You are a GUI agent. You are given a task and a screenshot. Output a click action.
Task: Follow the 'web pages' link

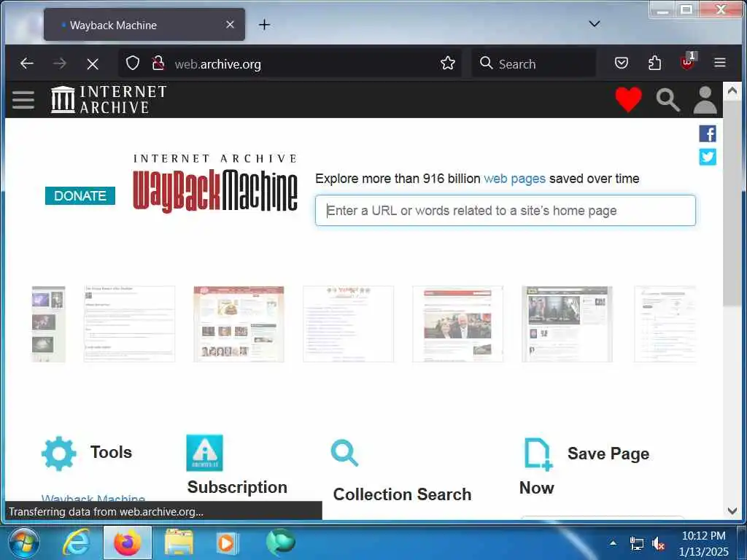click(514, 179)
